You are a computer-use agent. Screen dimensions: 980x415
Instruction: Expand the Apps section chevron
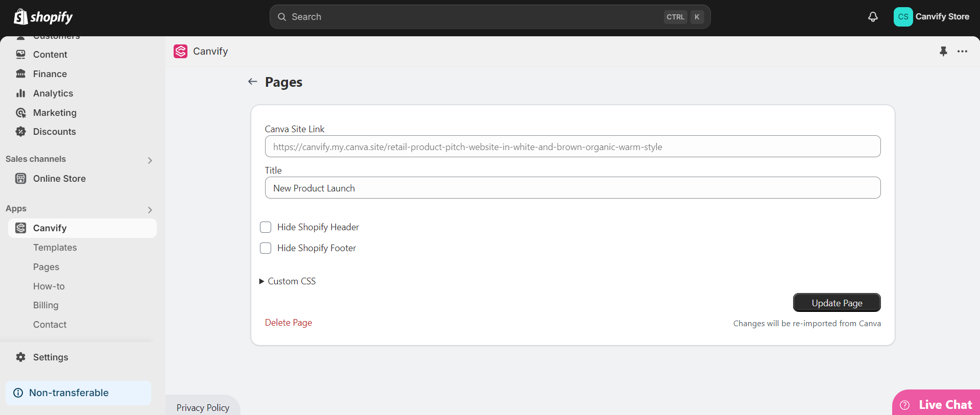click(x=150, y=210)
